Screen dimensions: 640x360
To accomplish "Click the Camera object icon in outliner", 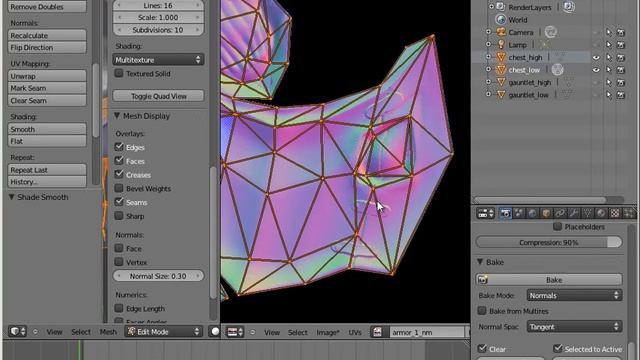I will 501,32.
